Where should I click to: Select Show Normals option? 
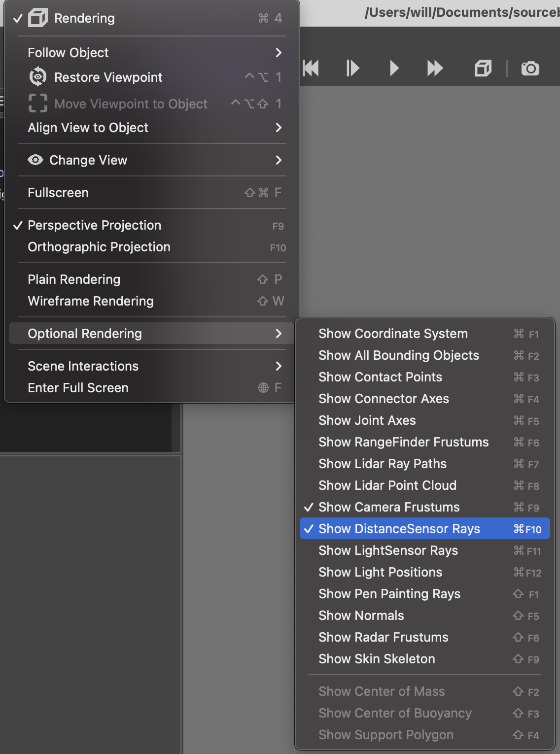[361, 616]
